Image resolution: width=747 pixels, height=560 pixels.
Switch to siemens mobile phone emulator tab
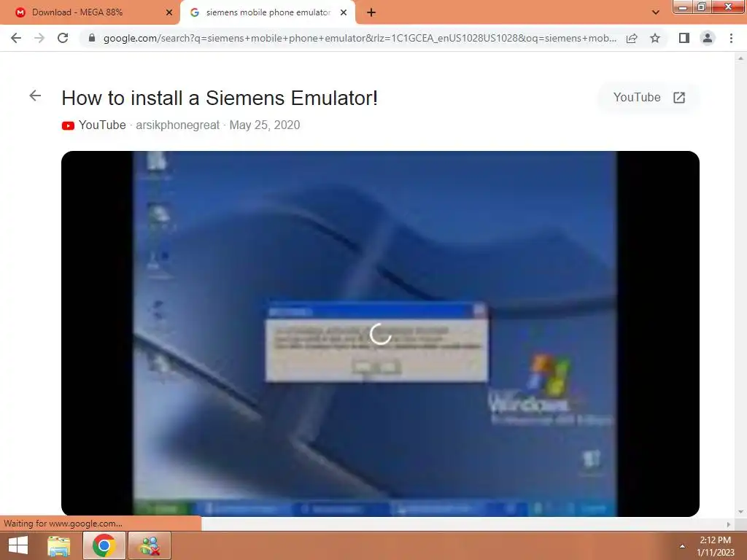tap(268, 12)
